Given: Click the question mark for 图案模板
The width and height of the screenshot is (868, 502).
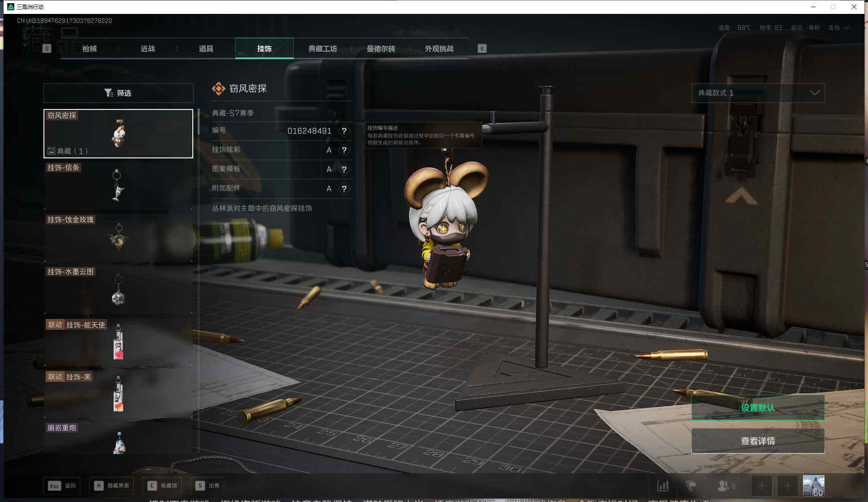Looking at the screenshot, I should coord(344,170).
